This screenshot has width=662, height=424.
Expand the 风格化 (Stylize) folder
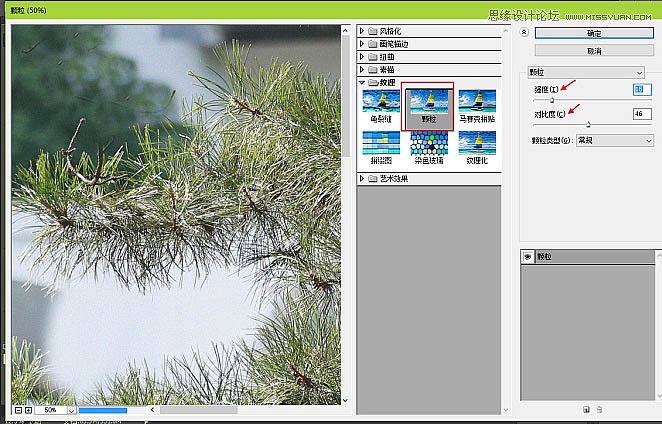point(362,31)
